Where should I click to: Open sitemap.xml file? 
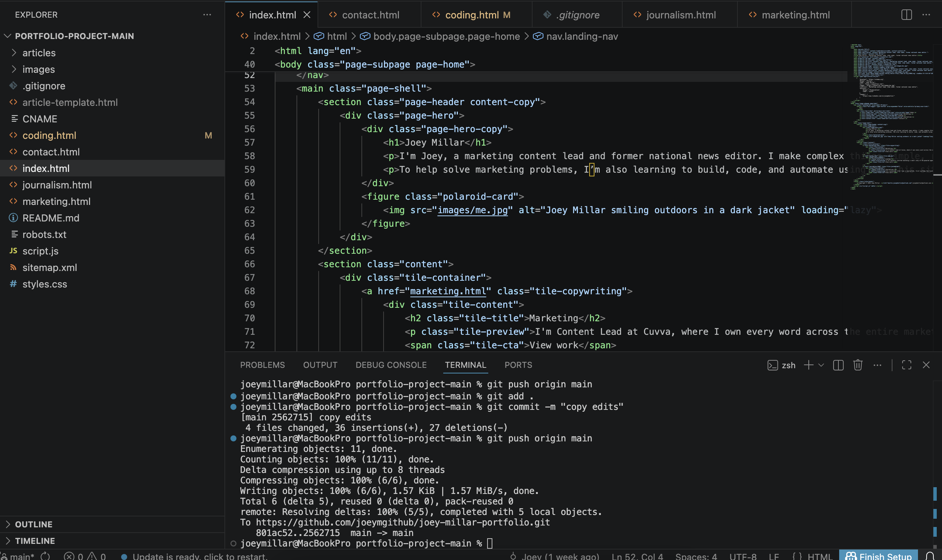click(x=113, y=268)
